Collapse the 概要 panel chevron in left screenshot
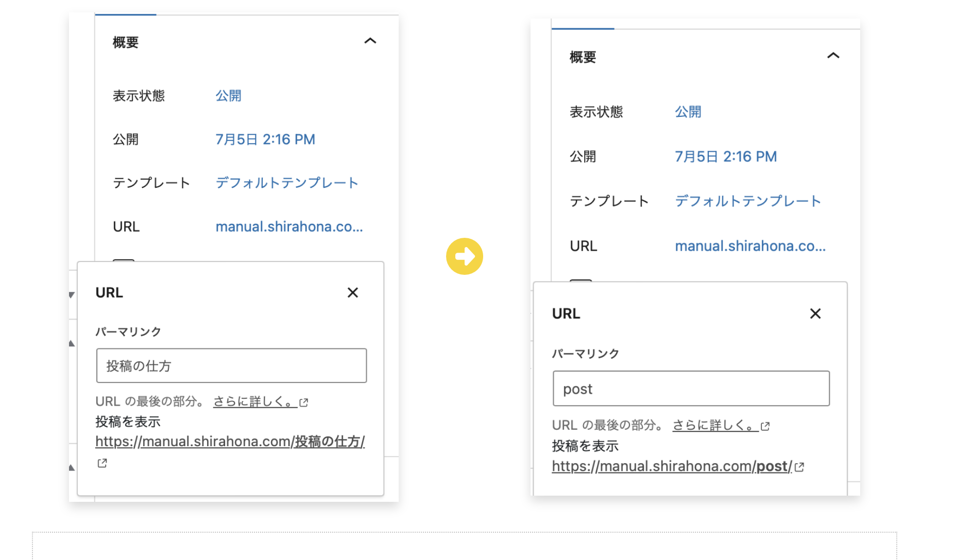Screen dimensions: 956x560 370,41
